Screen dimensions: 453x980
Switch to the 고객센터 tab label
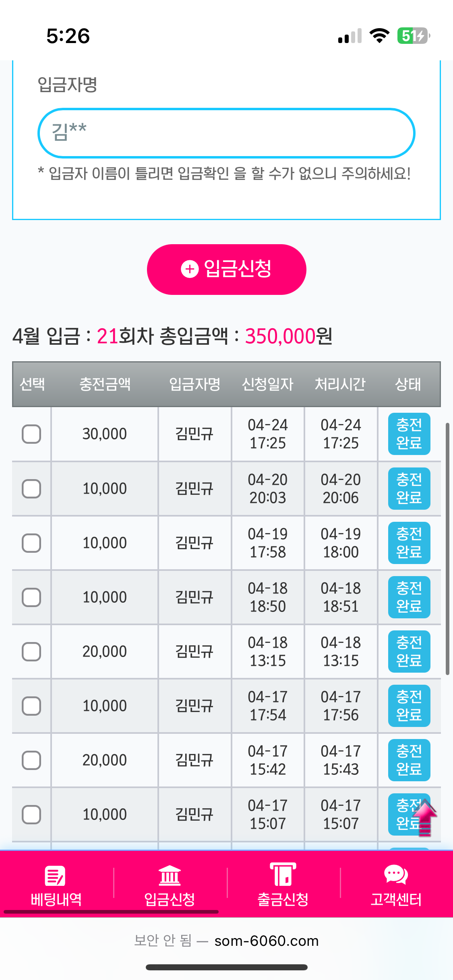click(x=396, y=900)
